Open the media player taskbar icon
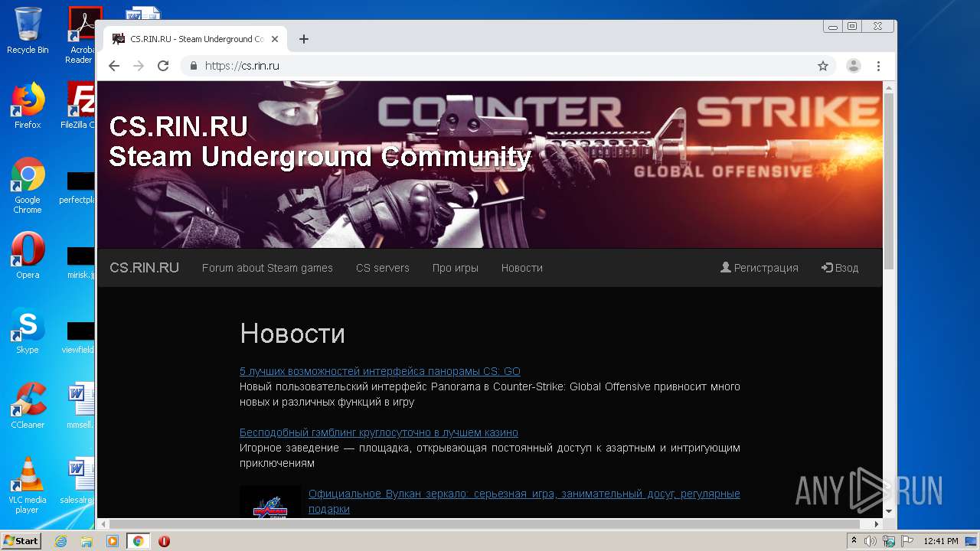 [113, 541]
